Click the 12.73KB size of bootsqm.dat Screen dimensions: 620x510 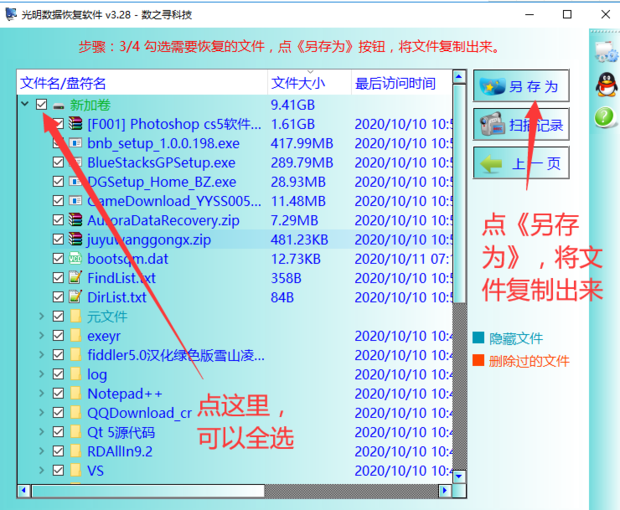(295, 259)
